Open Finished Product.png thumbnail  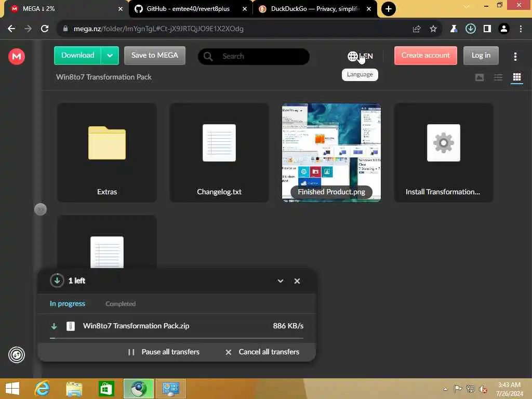(x=331, y=153)
